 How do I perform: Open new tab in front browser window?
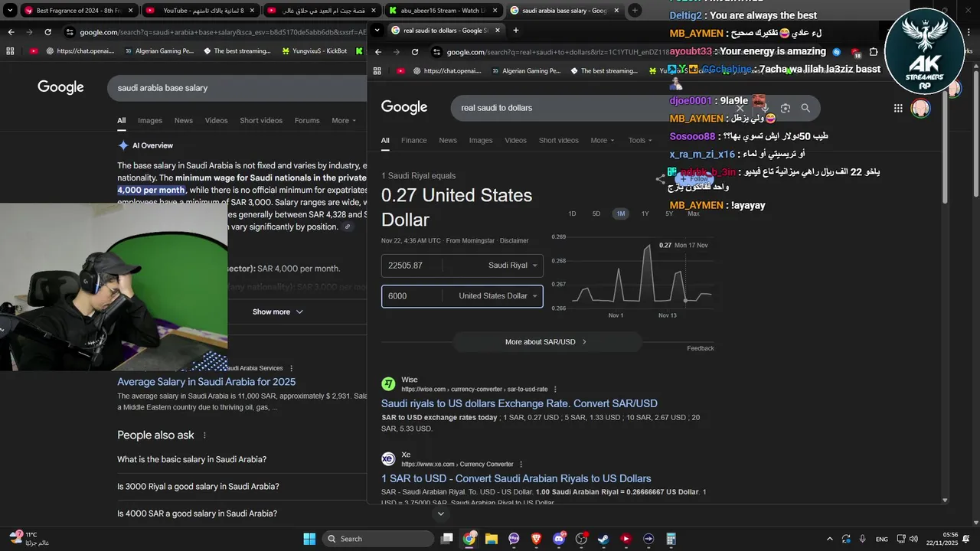pyautogui.click(x=515, y=31)
